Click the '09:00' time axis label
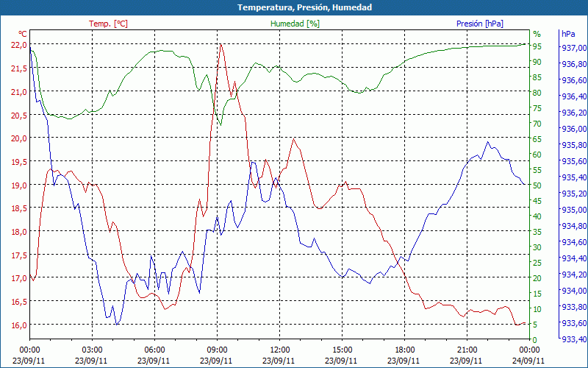The width and height of the screenshot is (588, 368). coord(217,350)
